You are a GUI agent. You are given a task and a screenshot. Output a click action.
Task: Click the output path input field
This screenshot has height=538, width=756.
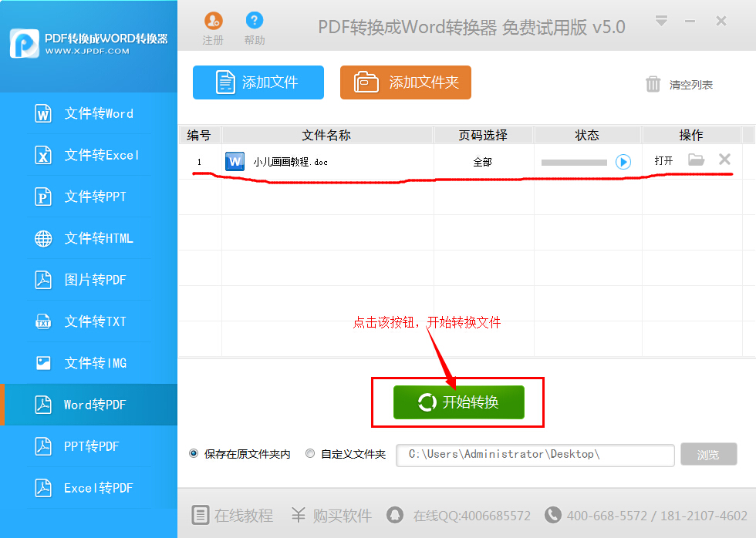[x=535, y=456]
